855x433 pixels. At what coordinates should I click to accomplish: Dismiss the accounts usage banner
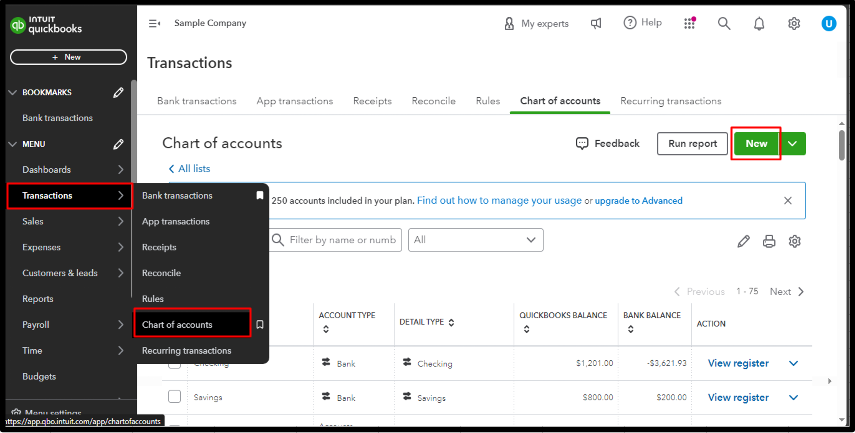(x=788, y=200)
